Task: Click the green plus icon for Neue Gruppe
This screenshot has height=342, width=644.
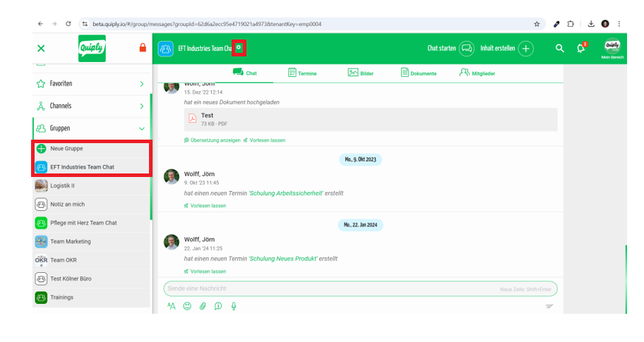Action: tap(41, 149)
